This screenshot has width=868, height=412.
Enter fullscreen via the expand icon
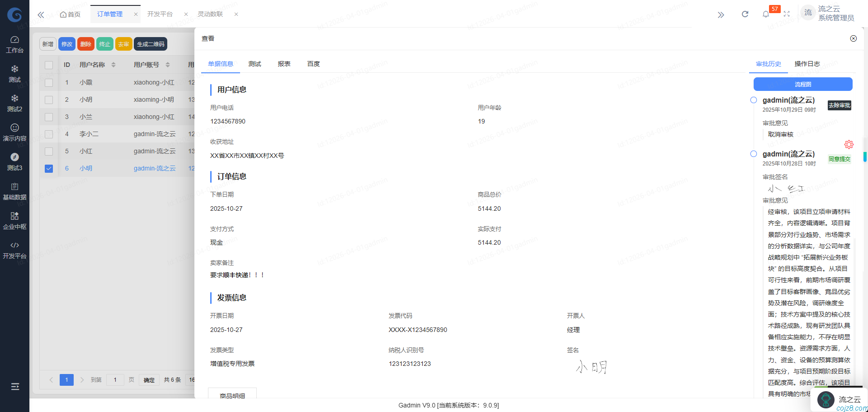point(787,14)
